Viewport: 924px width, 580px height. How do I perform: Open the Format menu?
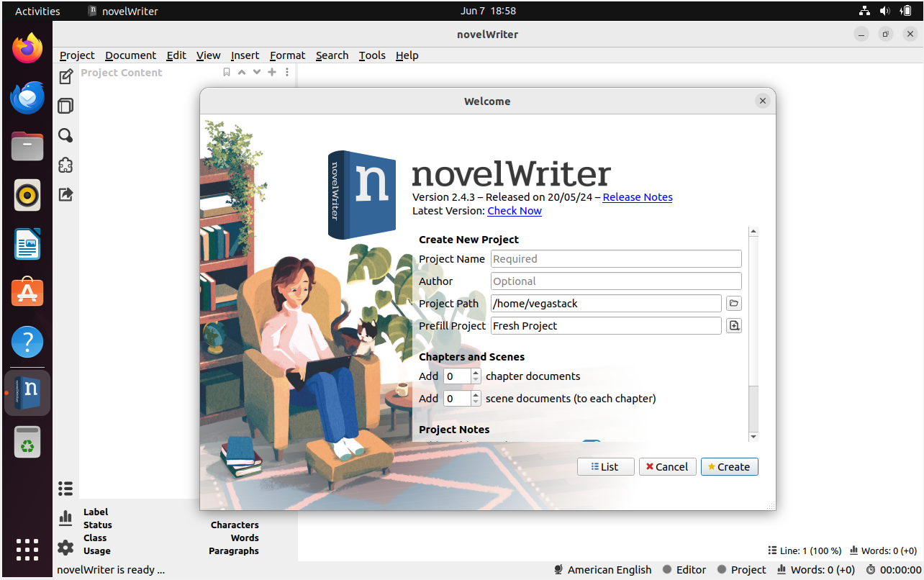click(288, 55)
